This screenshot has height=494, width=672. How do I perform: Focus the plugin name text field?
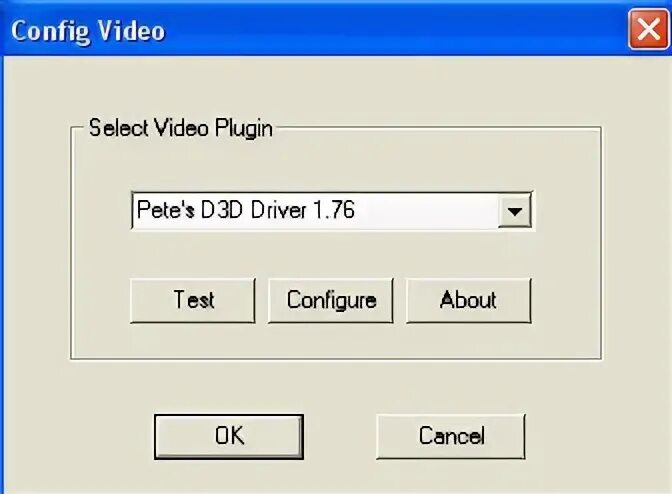point(315,211)
